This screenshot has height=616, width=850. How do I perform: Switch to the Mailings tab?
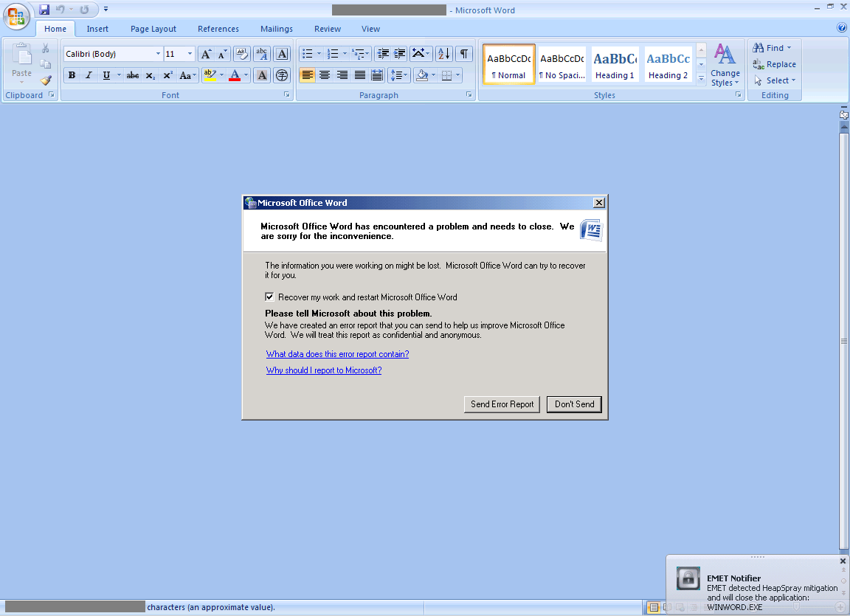[x=277, y=29]
